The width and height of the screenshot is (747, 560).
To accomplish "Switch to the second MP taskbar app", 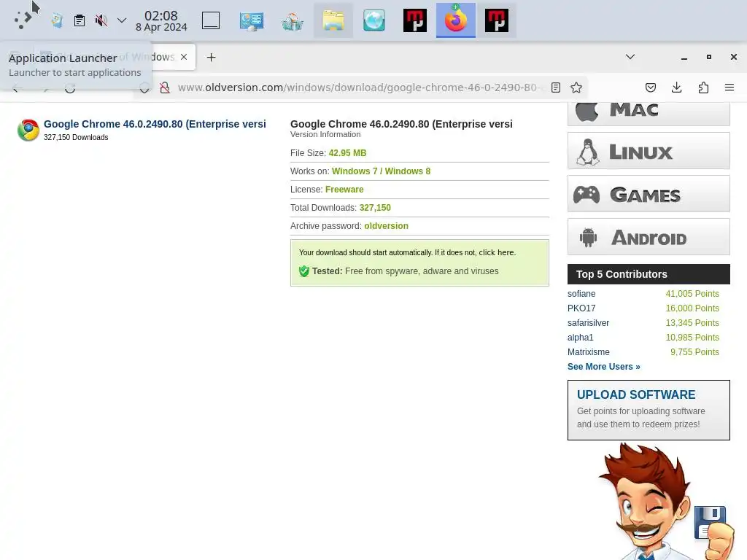I will 496,20.
